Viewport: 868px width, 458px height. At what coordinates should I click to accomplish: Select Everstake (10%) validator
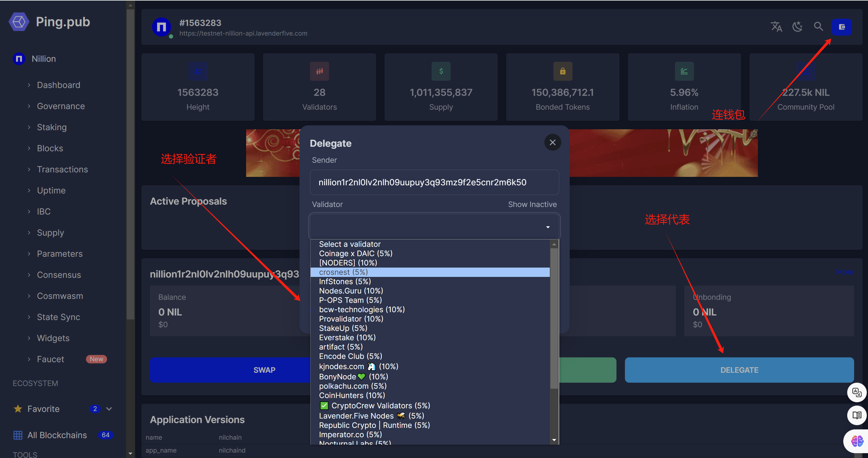[x=429, y=337]
